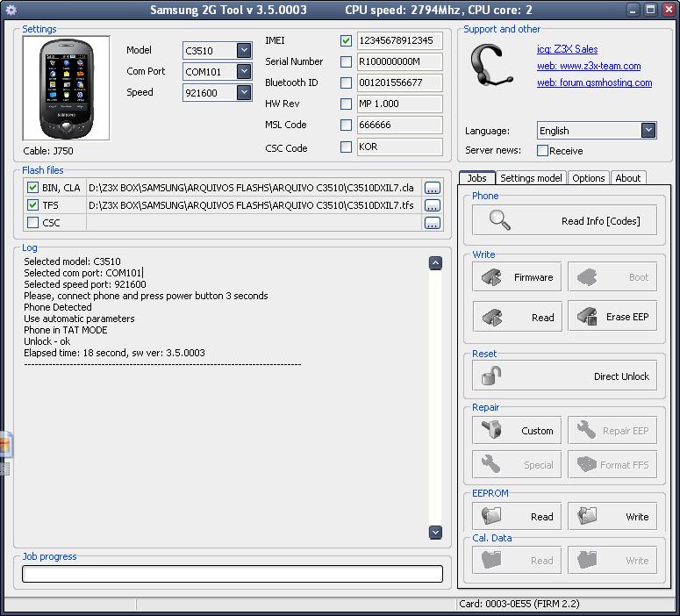Open the Model dropdown

(x=244, y=50)
